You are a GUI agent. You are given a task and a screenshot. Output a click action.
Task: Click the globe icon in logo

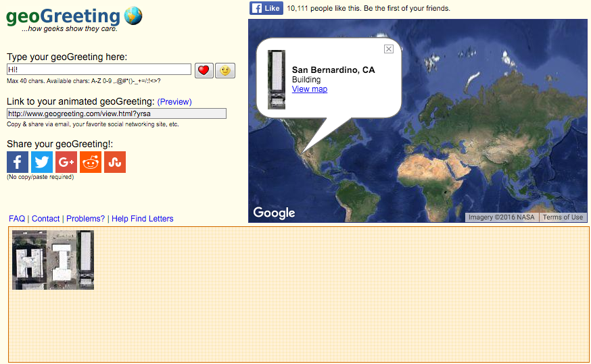coord(133,16)
